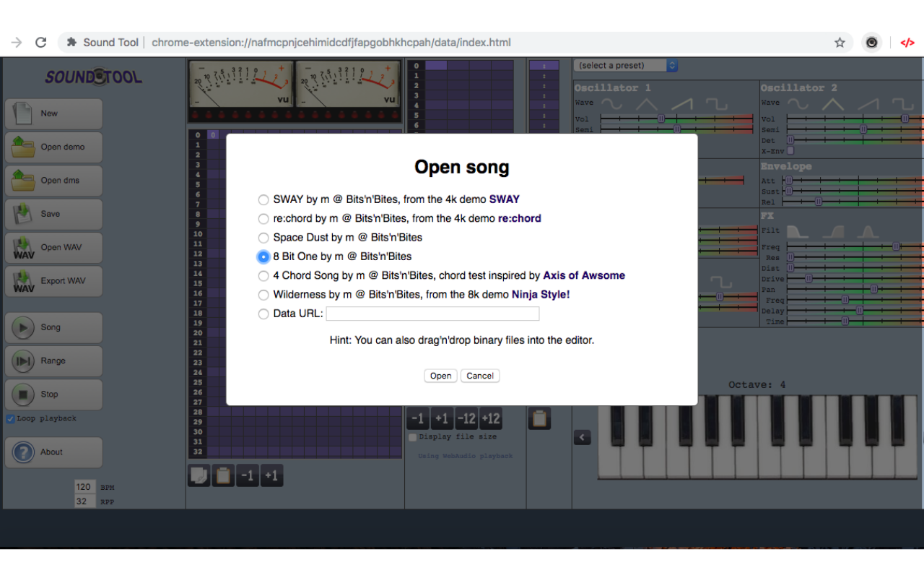Export the song via Export WAV
This screenshot has height=578, width=924.
(53, 281)
